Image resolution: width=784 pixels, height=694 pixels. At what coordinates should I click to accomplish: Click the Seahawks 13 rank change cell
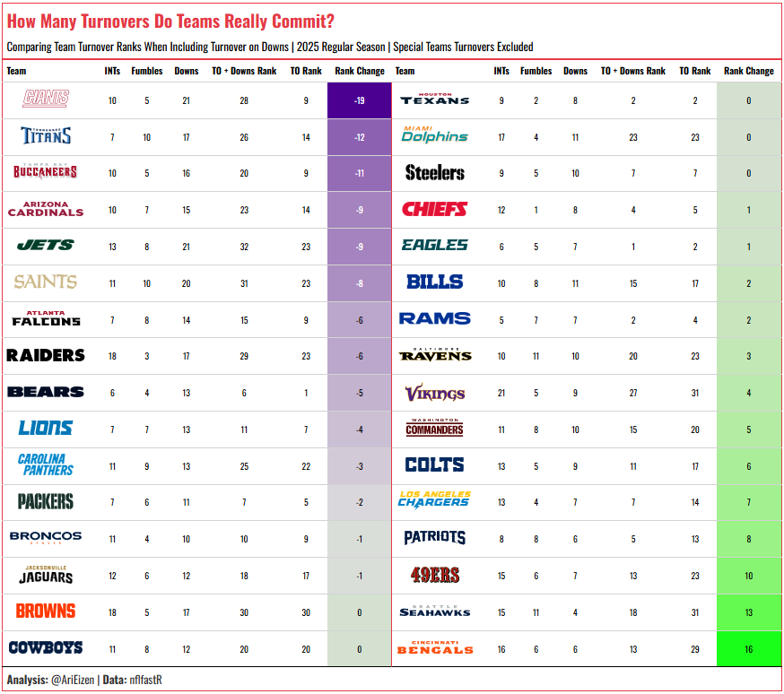click(748, 612)
